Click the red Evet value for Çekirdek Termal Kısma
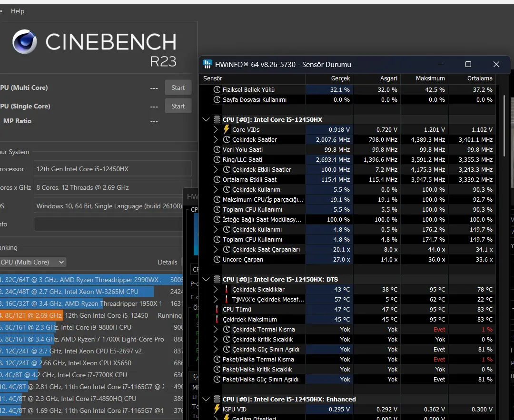The image size is (514, 420). [439, 330]
